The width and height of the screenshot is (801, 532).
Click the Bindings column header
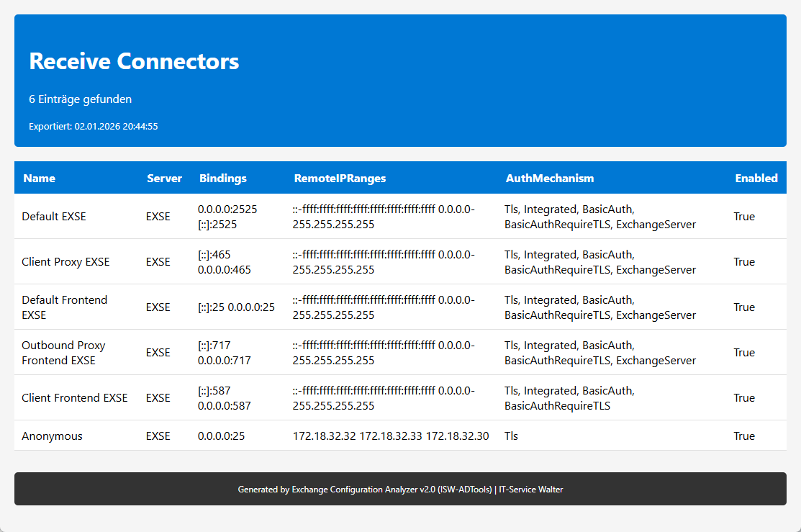222,179
